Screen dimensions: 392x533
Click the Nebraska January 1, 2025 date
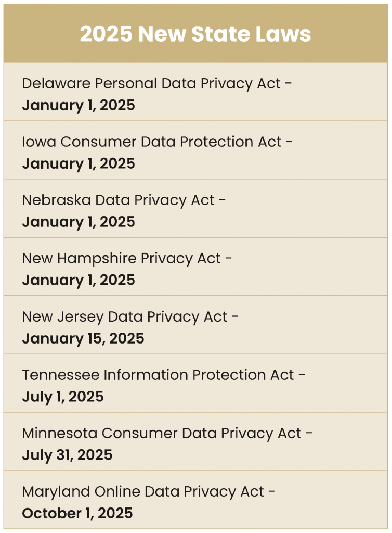point(79,222)
